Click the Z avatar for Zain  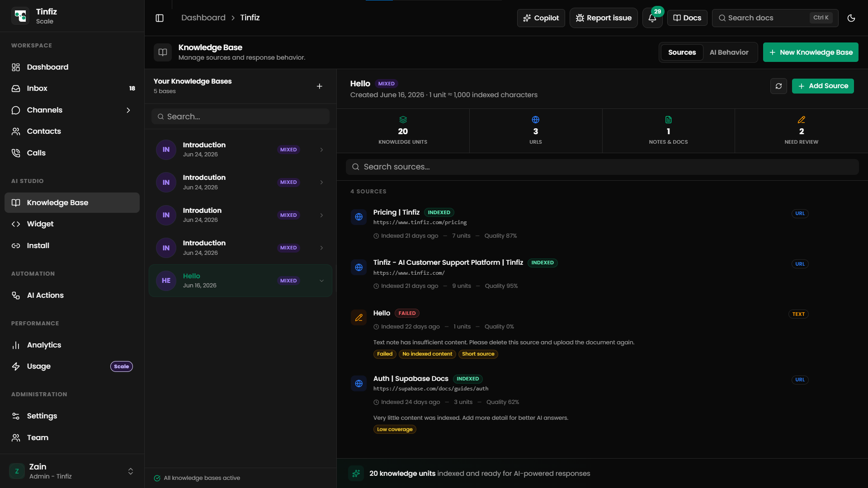click(17, 471)
